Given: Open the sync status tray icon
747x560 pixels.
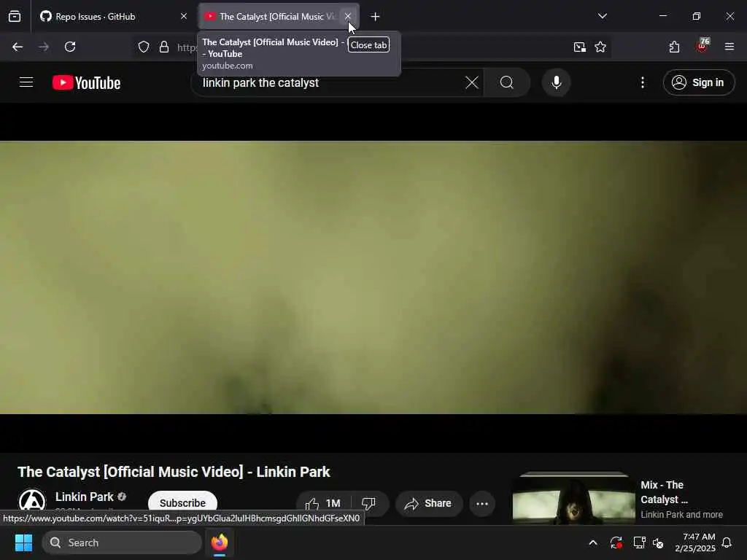Looking at the screenshot, I should point(616,542).
